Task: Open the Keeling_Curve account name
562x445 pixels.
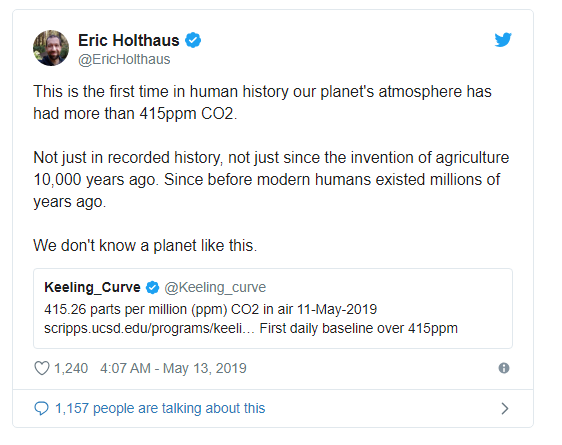Action: [92, 287]
